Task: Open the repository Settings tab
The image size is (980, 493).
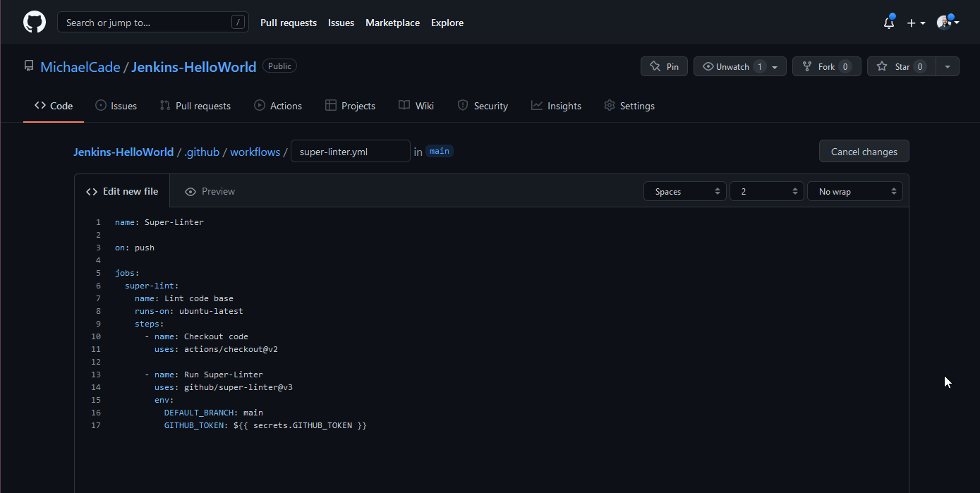Action: (629, 106)
